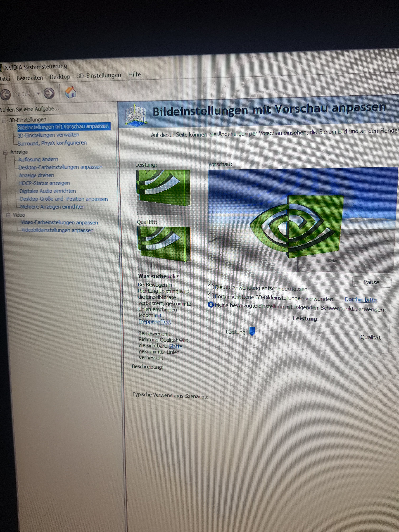Follow the 'Dorthin bitte' link
This screenshot has height=532, width=399.
pyautogui.click(x=360, y=300)
